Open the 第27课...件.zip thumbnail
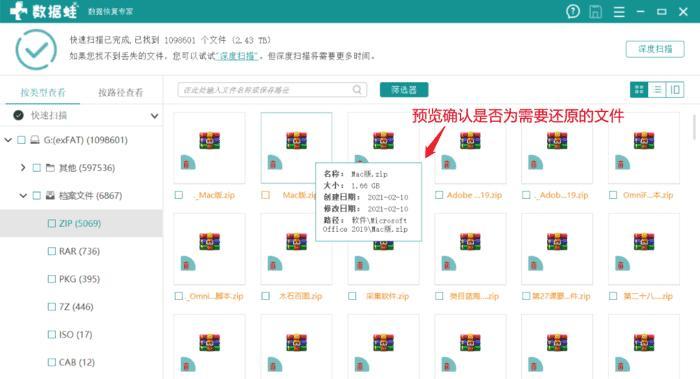The width and height of the screenshot is (700, 379). pos(557,249)
